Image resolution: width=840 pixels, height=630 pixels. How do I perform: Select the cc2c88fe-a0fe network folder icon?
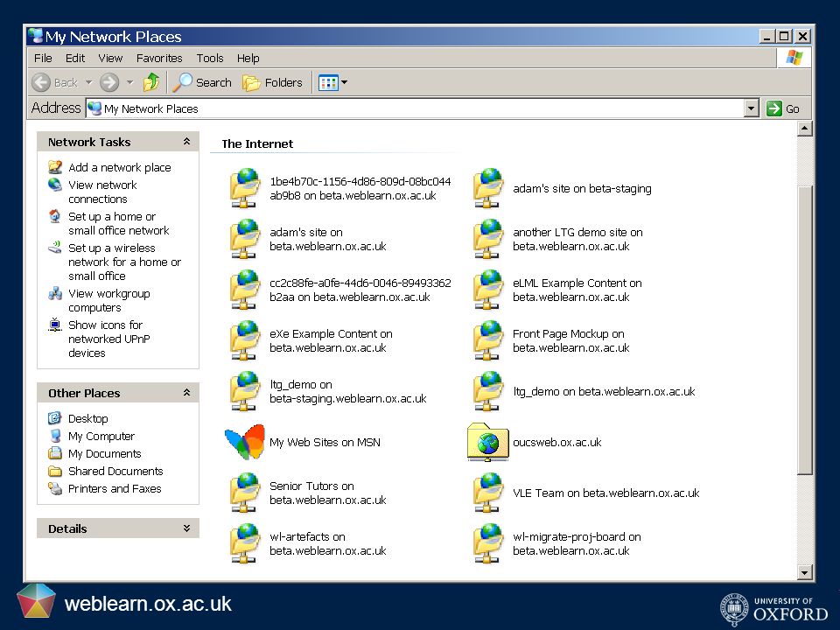(x=245, y=290)
